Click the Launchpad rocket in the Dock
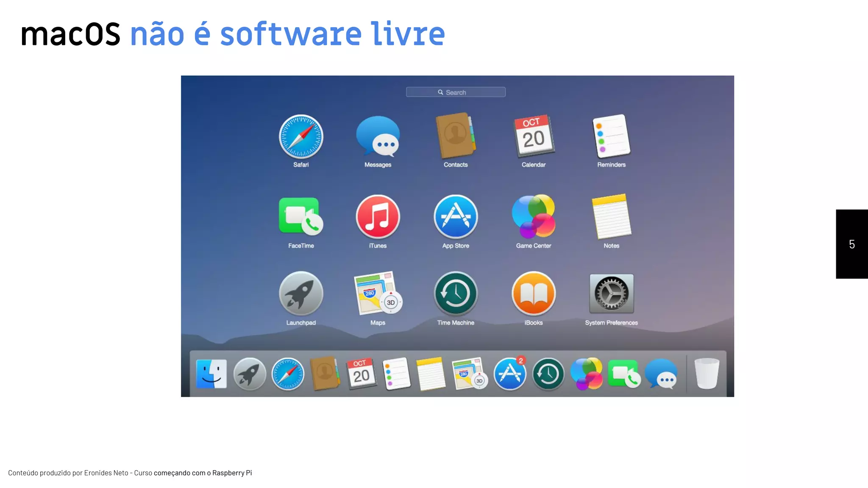This screenshot has width=868, height=488. tap(250, 374)
